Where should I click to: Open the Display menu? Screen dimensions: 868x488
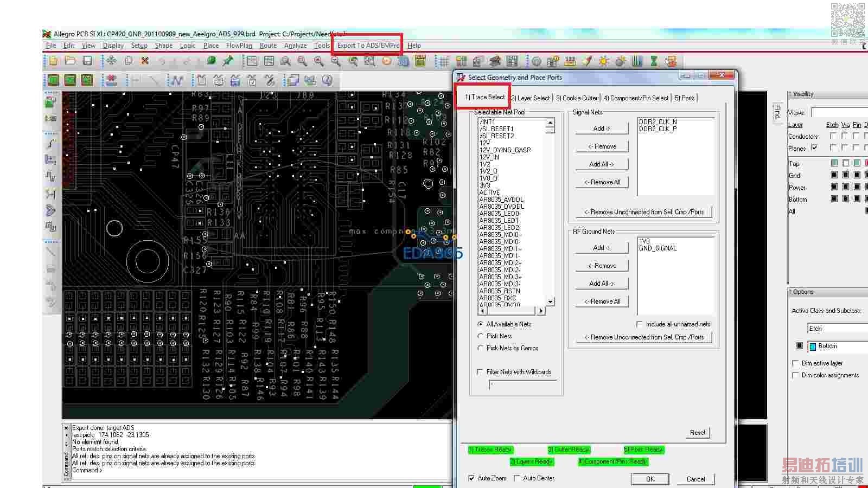113,46
